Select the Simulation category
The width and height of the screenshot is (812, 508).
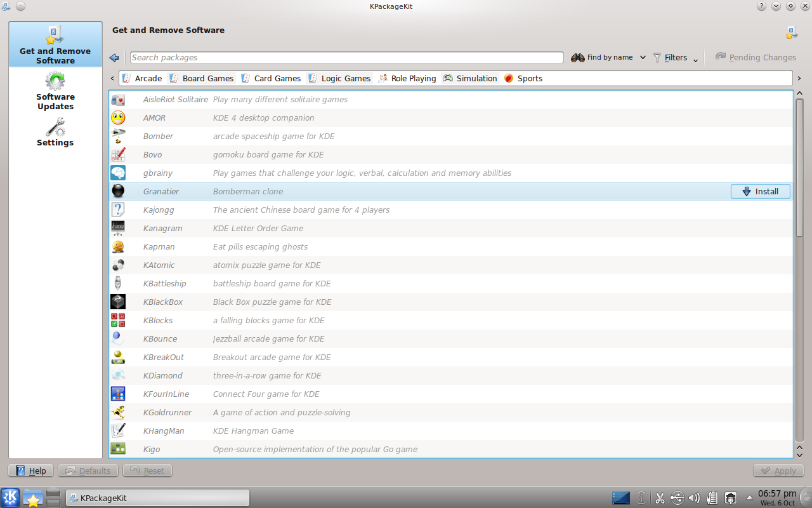tap(470, 79)
